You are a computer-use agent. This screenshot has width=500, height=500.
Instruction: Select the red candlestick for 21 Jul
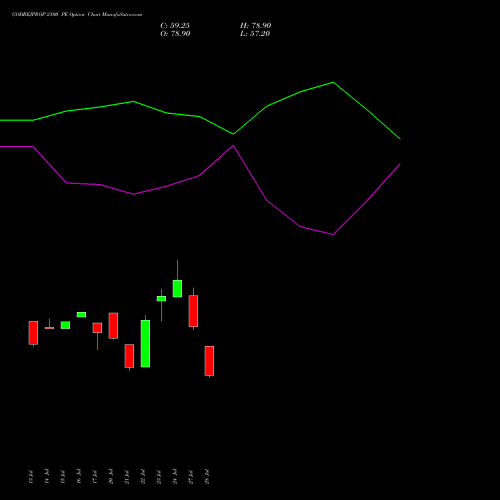click(x=129, y=356)
